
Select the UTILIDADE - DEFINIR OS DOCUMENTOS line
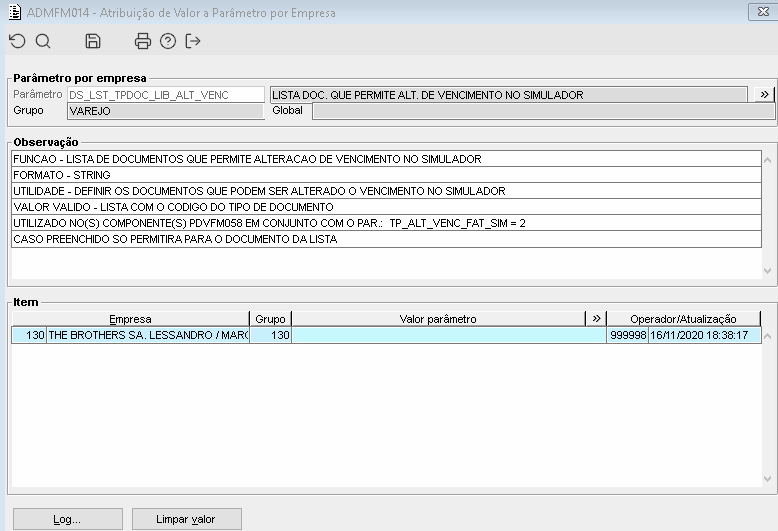(387, 191)
